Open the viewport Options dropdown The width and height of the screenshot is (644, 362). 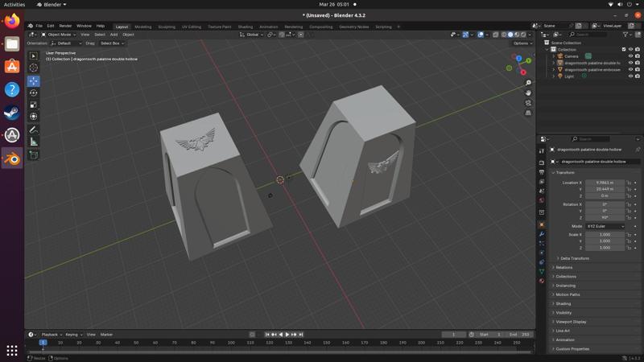[x=522, y=43]
